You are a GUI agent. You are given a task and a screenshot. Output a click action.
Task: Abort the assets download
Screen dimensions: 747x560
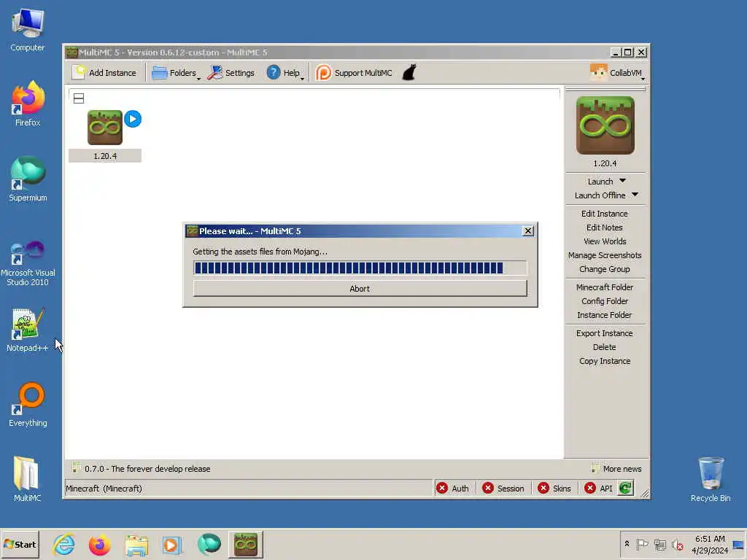coord(360,289)
